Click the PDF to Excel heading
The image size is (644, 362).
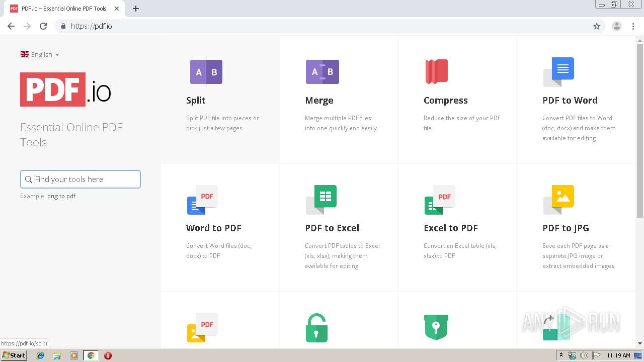[332, 228]
